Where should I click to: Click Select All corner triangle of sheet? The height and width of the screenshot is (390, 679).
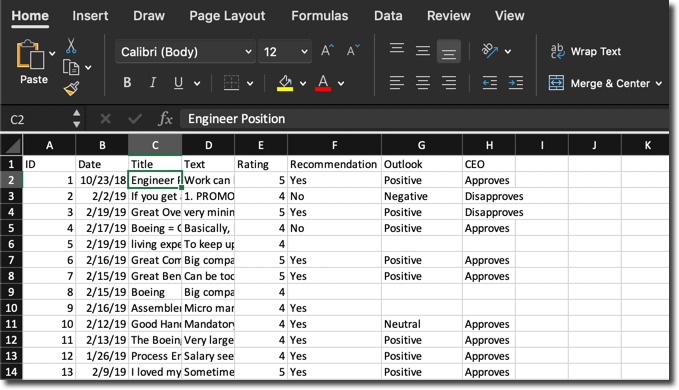tap(12, 145)
